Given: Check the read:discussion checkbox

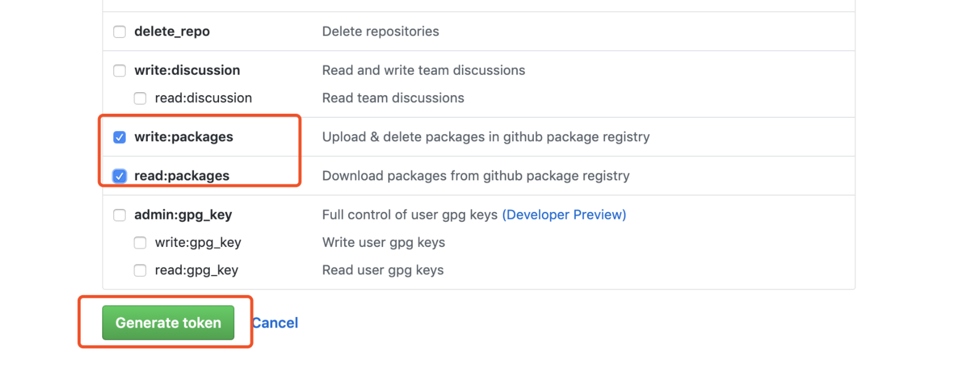Looking at the screenshot, I should (140, 98).
